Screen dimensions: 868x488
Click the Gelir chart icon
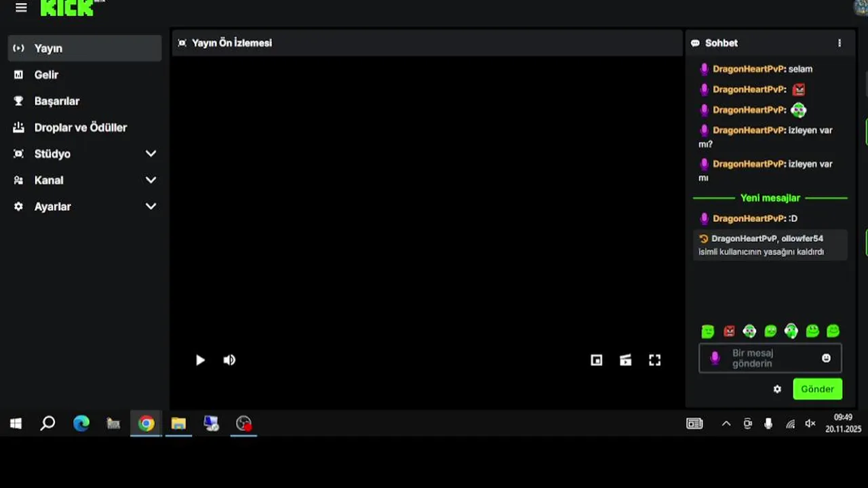coord(19,75)
